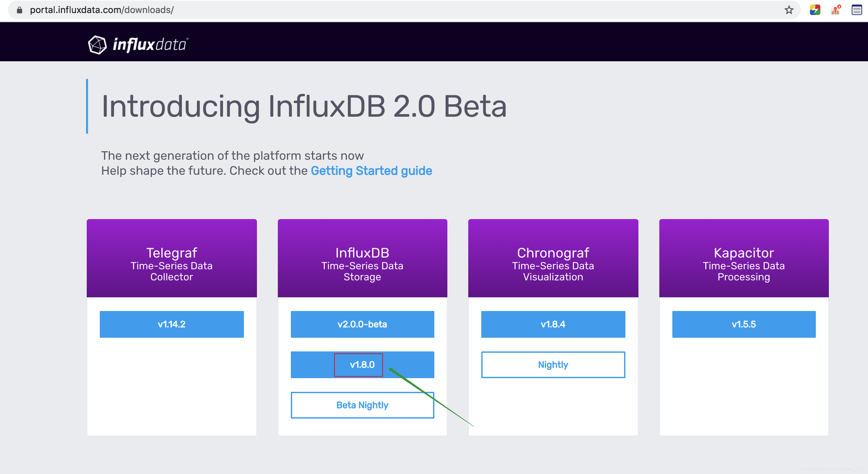This screenshot has width=868, height=474.
Task: Click the InfluxData logo in header
Action: tap(138, 44)
